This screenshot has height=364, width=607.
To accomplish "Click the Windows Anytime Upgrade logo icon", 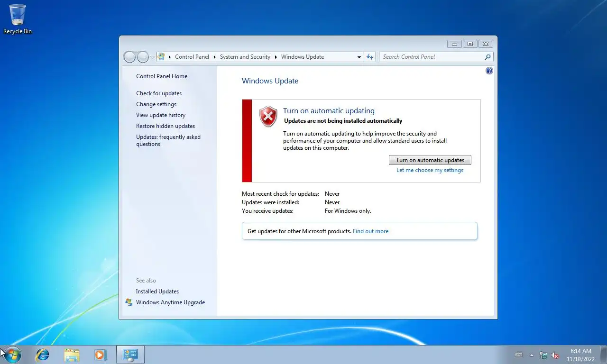I will pyautogui.click(x=129, y=302).
